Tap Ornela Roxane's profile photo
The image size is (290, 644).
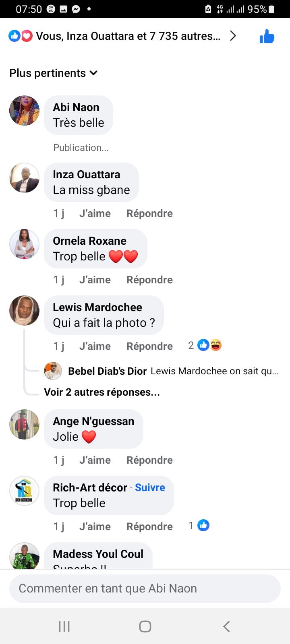point(25,244)
